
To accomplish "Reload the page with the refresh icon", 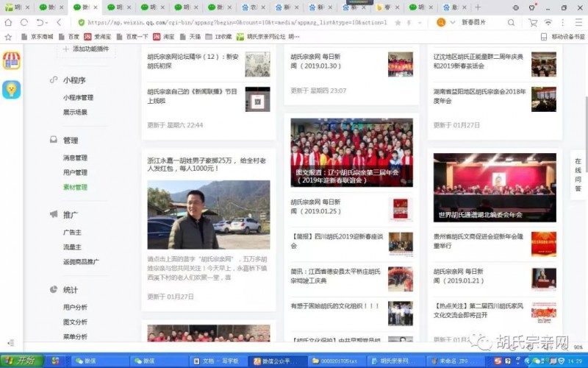I will coord(24,23).
